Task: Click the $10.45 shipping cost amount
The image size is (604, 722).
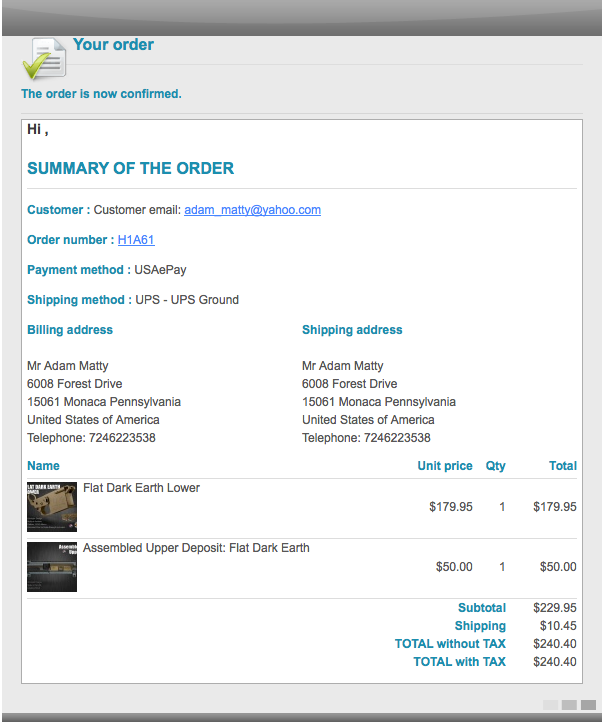Action: 557,626
